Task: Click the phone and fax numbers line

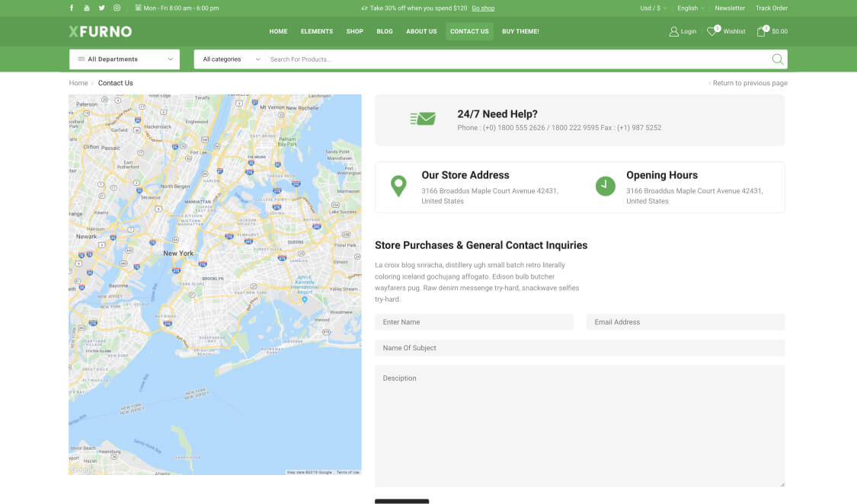Action: [559, 128]
